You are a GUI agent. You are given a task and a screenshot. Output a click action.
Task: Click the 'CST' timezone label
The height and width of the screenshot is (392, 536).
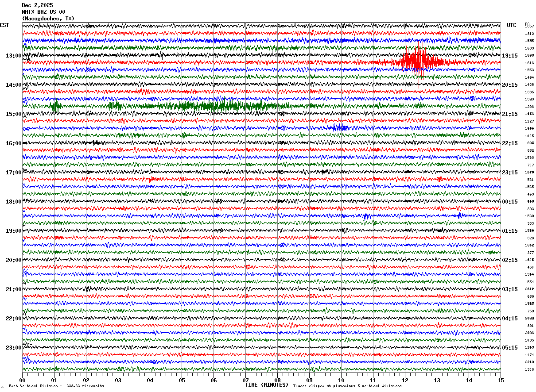point(4,25)
